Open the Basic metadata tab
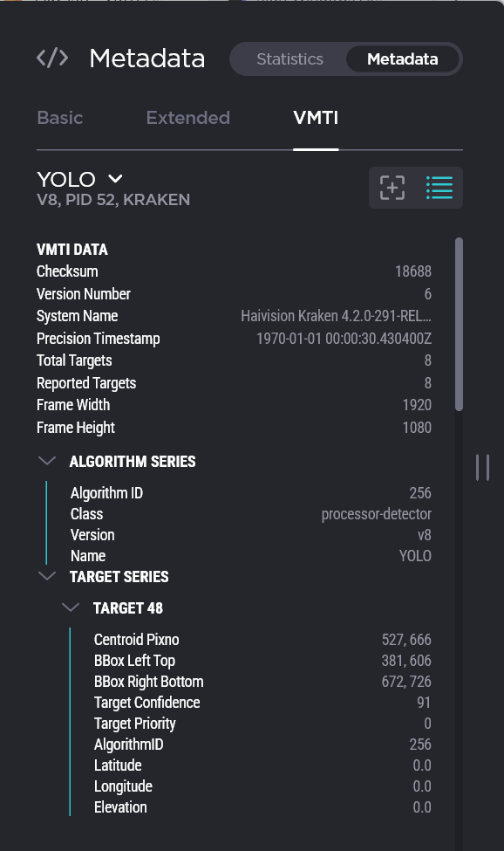 (x=59, y=118)
